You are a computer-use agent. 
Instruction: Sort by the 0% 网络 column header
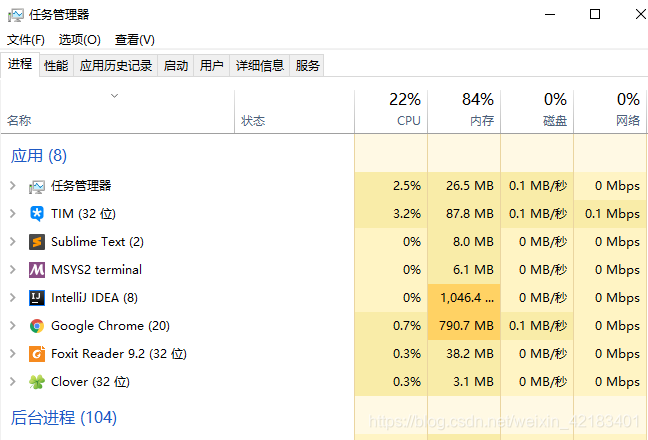pyautogui.click(x=610, y=112)
